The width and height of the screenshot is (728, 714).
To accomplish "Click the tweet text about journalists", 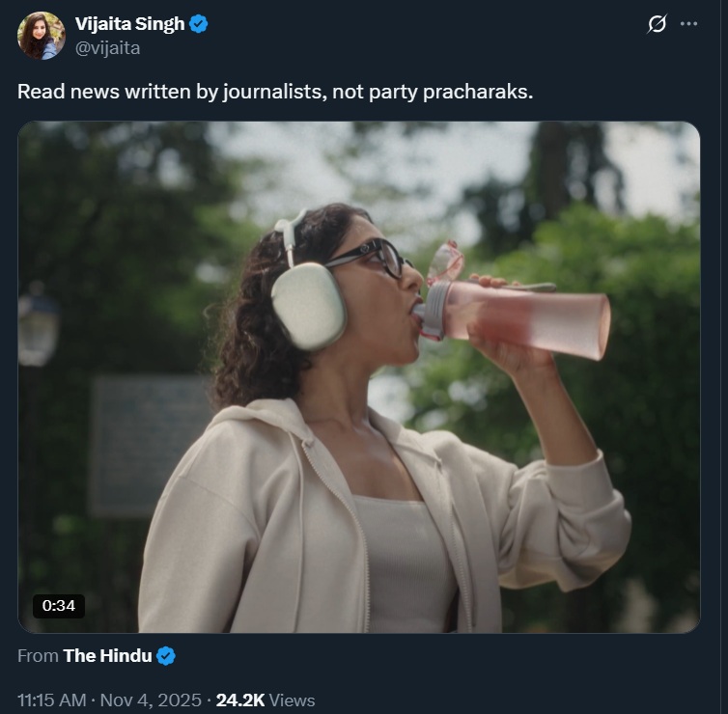I will coord(275,92).
